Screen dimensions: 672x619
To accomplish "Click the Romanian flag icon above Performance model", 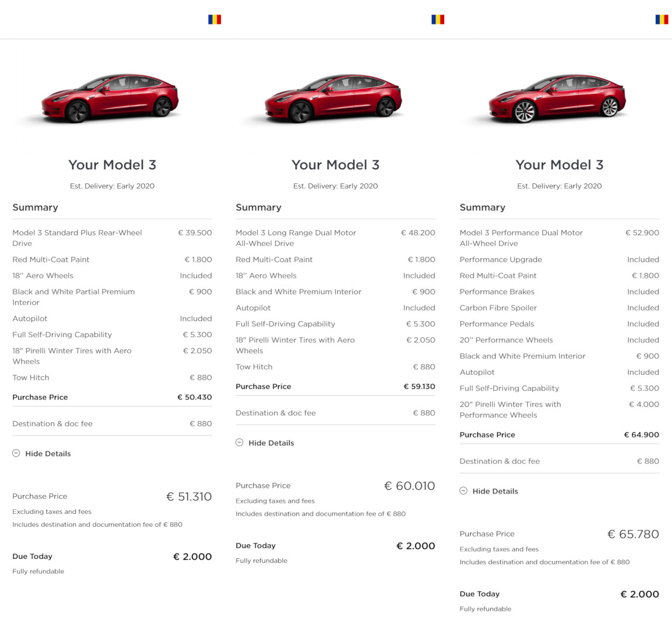I will click(661, 19).
